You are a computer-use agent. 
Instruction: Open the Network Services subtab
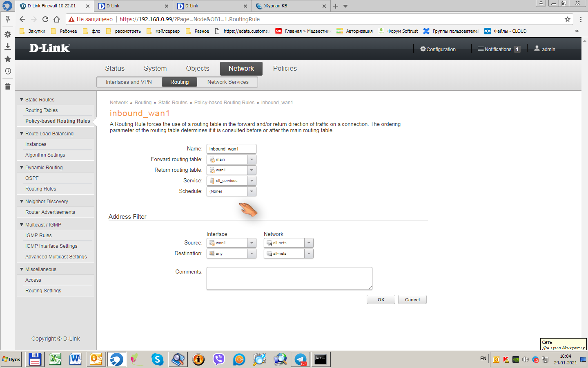coord(228,82)
